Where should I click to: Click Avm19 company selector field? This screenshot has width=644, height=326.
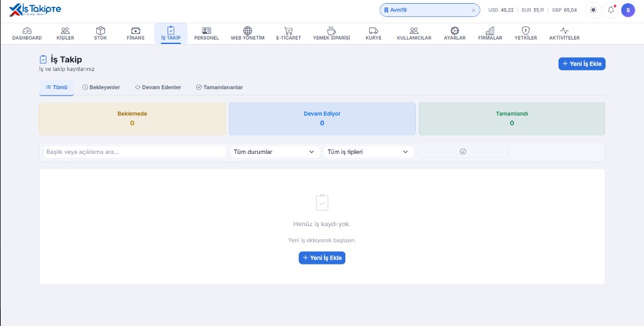coord(430,10)
